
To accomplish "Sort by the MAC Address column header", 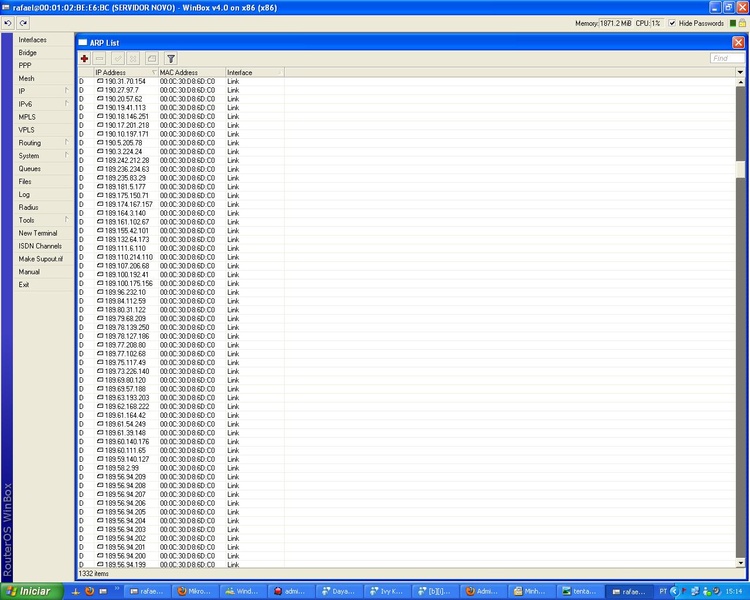I will pyautogui.click(x=192, y=72).
